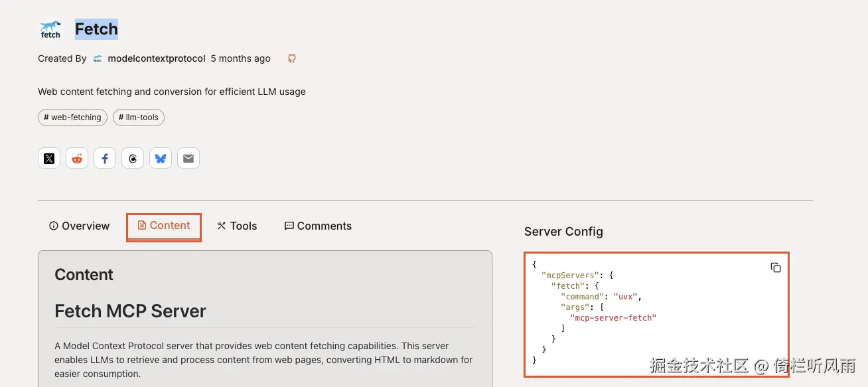The height and width of the screenshot is (387, 868).
Task: Click the '5 months ago' timestamp
Action: pyautogui.click(x=240, y=58)
